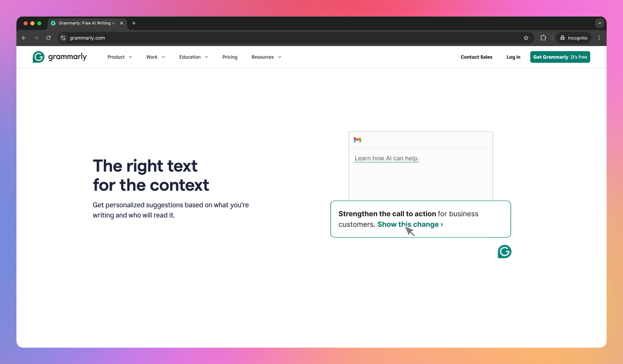
Task: Click the Gmail icon in the demo card
Action: (357, 140)
